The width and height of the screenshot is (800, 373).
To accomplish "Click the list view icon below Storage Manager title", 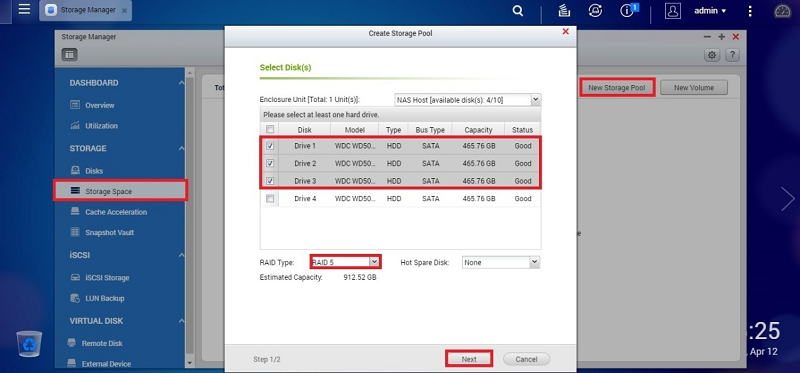I will pos(69,55).
